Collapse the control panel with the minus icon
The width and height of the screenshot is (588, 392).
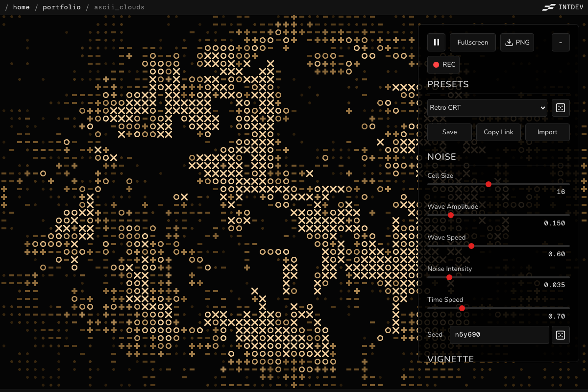tap(560, 42)
